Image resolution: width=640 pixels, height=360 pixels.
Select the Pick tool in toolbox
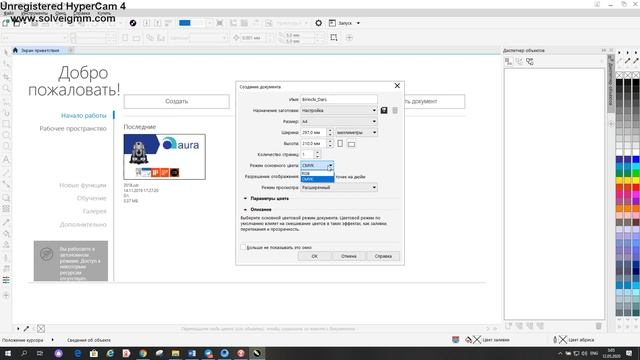point(6,52)
